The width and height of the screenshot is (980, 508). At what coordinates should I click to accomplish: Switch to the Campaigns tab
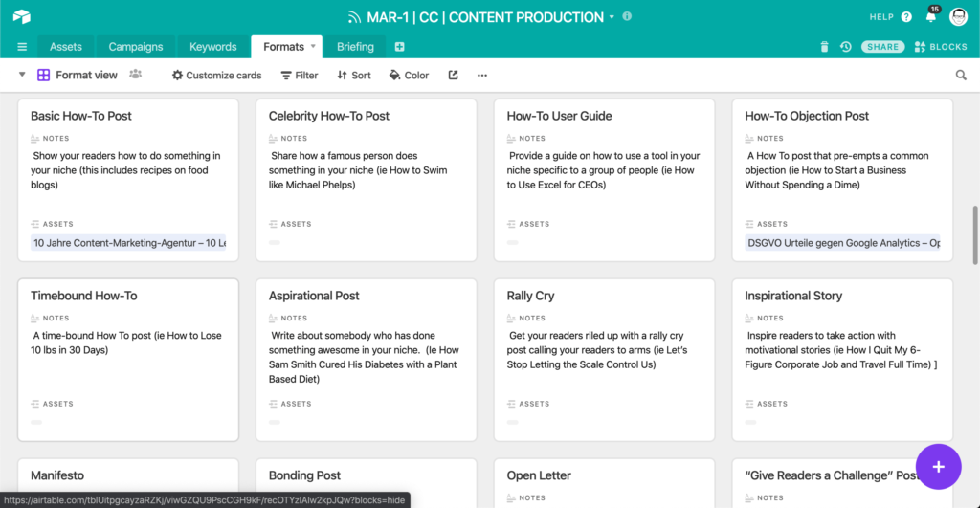tap(136, 47)
